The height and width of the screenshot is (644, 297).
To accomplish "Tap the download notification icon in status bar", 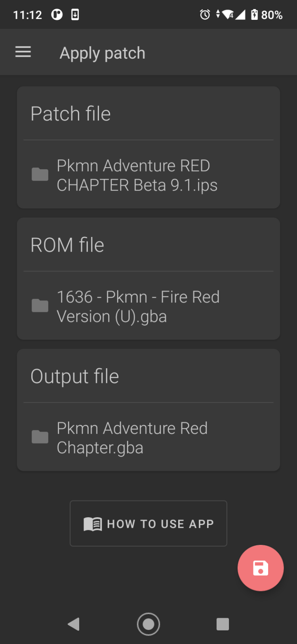I will [75, 15].
